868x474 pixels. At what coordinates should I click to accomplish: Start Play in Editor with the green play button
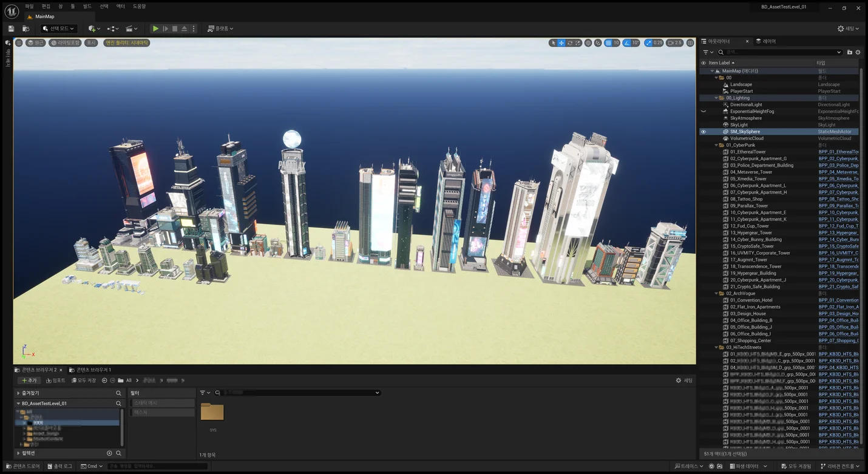pos(155,29)
